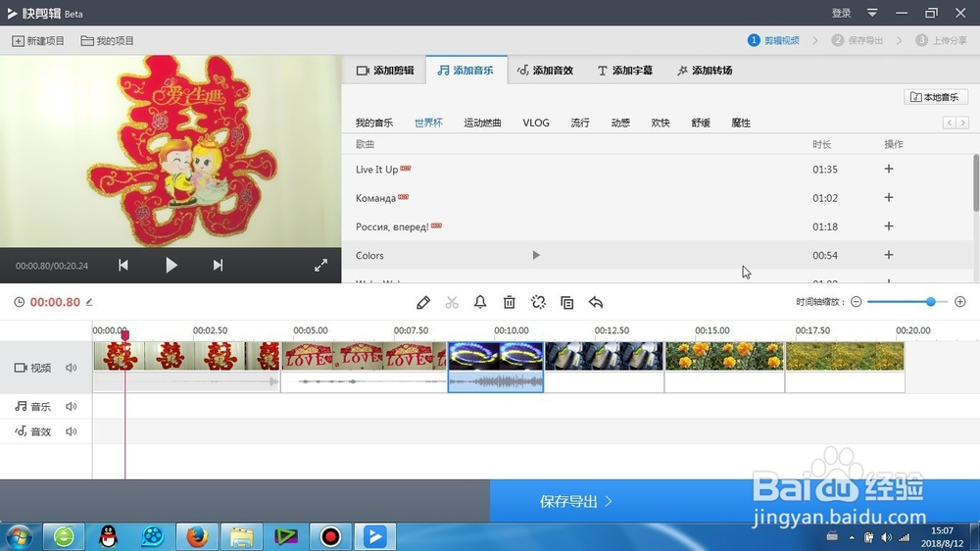Image resolution: width=980 pixels, height=551 pixels.
Task: Open QQ penguin from taskbar
Action: [109, 536]
